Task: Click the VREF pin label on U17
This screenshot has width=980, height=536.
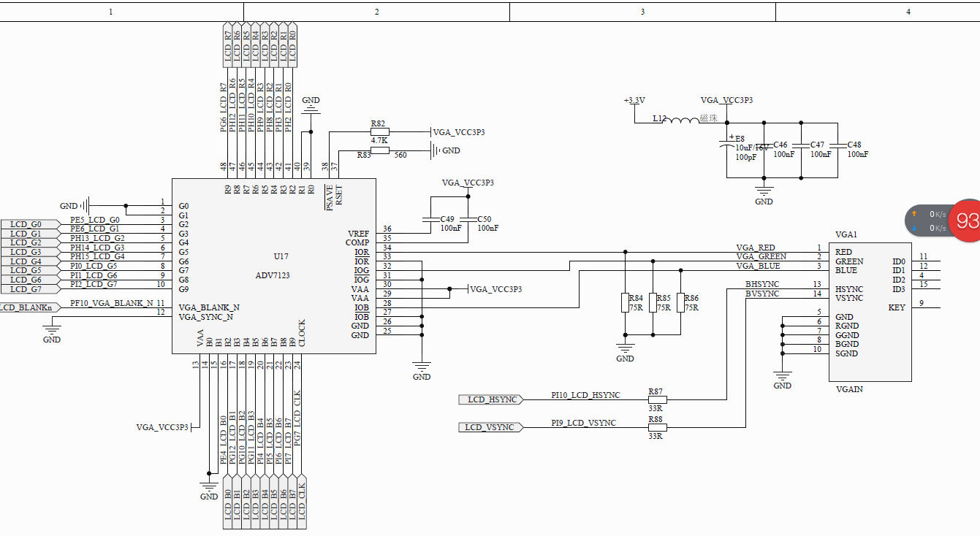Action: (358, 234)
